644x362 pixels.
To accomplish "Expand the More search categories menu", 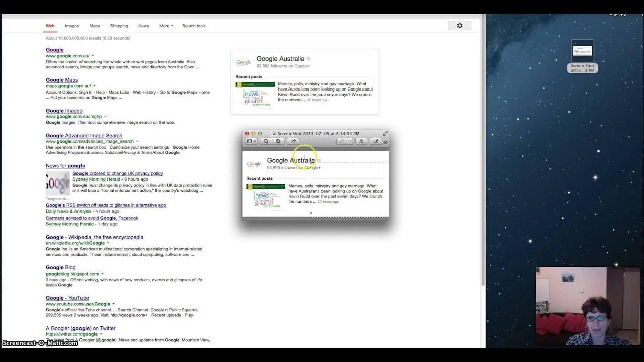I will coord(166,26).
